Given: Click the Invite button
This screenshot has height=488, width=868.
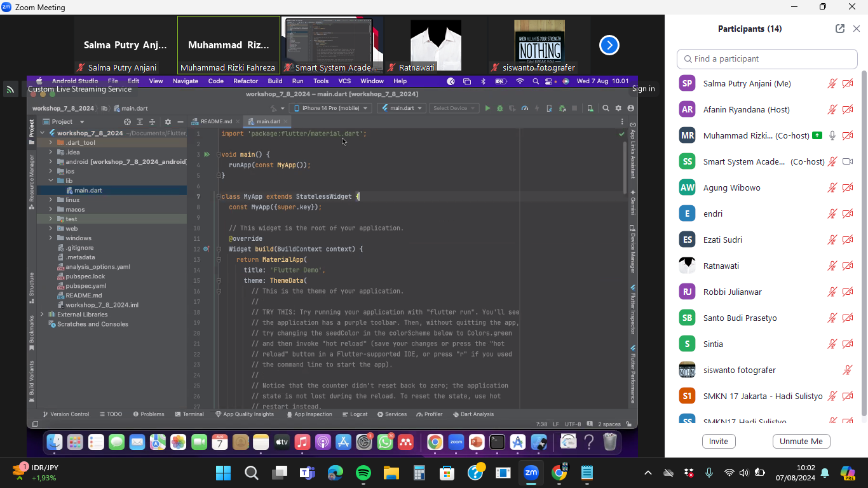Looking at the screenshot, I should pos(719,441).
